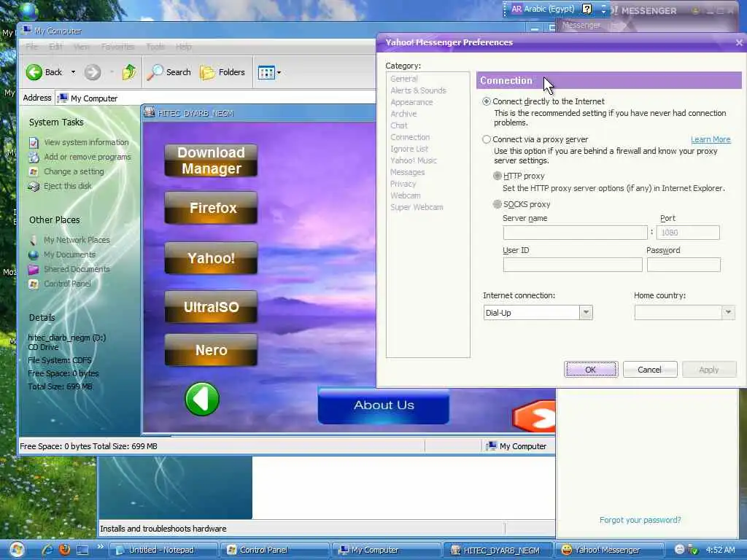The image size is (747, 560).
Task: Click the Yahoo! button in HITEC menu
Action: pyautogui.click(x=211, y=257)
